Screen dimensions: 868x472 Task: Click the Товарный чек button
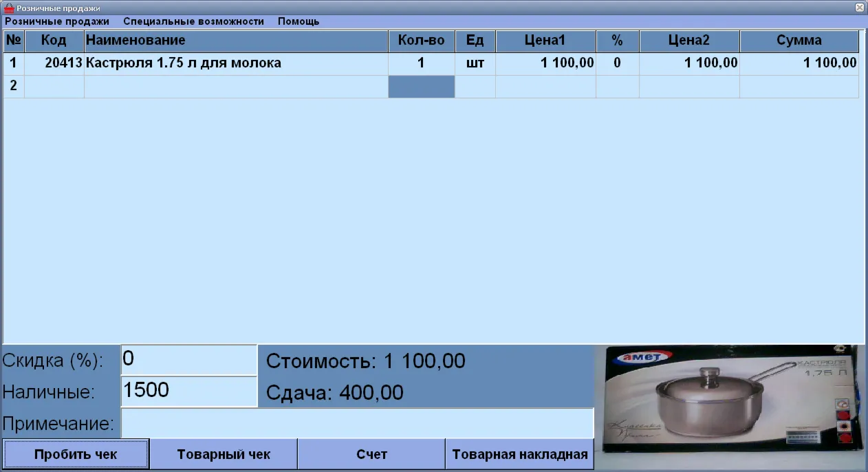coord(224,454)
